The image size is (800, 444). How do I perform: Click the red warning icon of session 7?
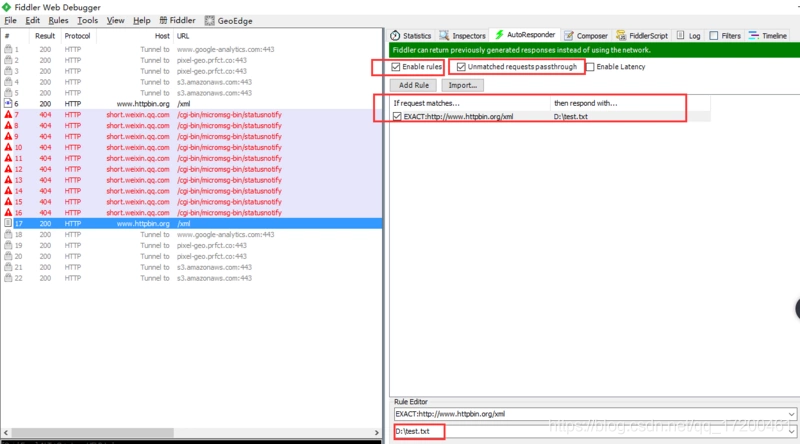(x=8, y=114)
